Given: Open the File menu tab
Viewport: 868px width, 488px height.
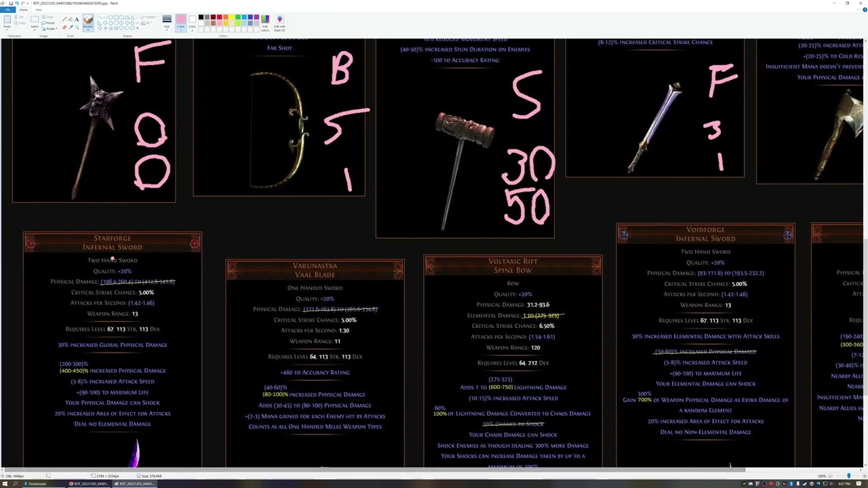Looking at the screenshot, I should pos(7,9).
